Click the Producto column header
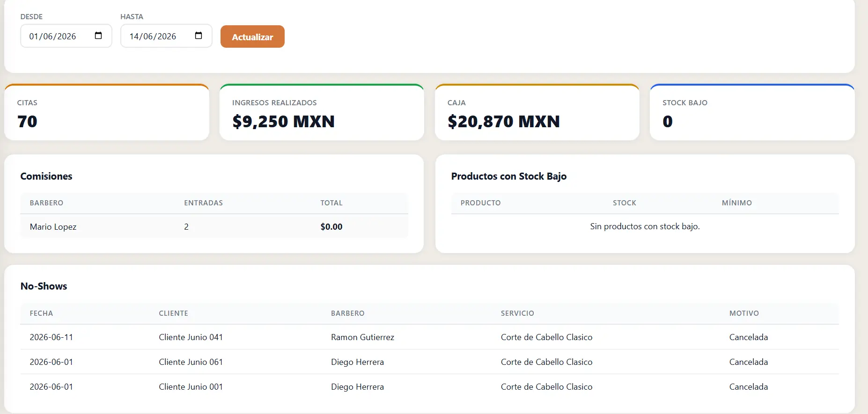 tap(480, 203)
